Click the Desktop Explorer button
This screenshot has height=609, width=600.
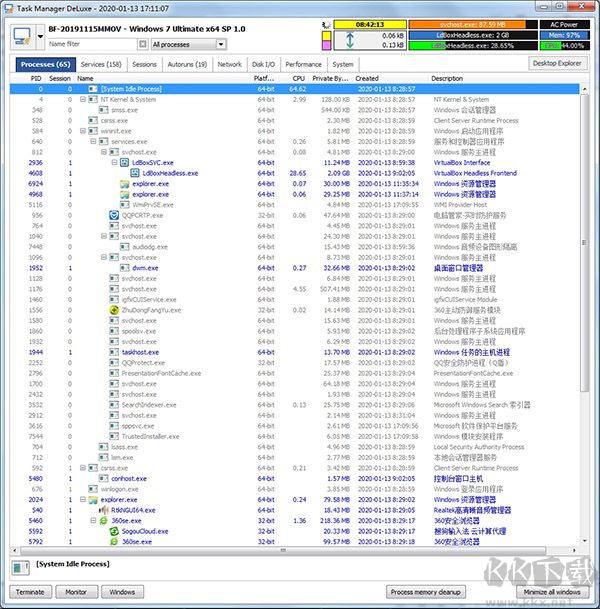pyautogui.click(x=557, y=63)
